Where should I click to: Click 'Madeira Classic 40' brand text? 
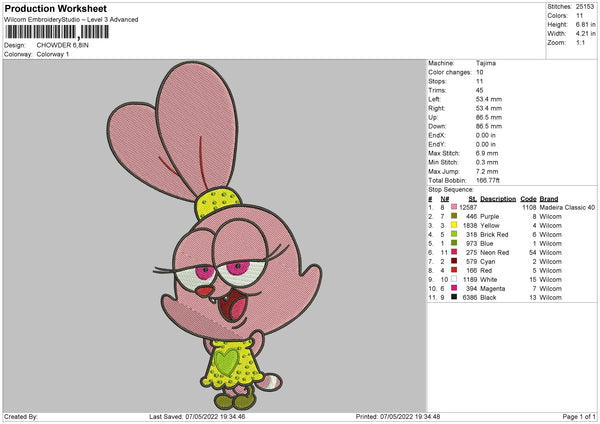pos(567,207)
